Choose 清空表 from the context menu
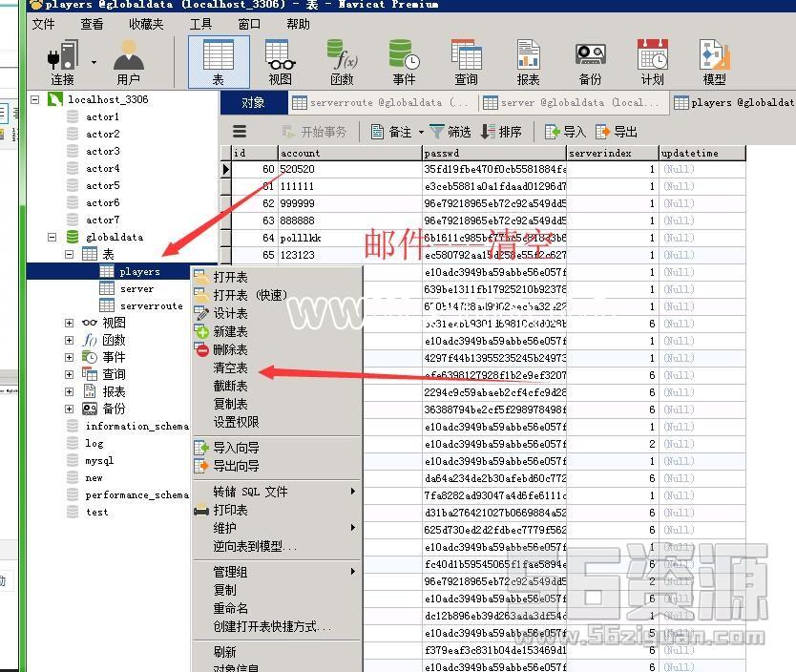The width and height of the screenshot is (796, 672). 230,367
